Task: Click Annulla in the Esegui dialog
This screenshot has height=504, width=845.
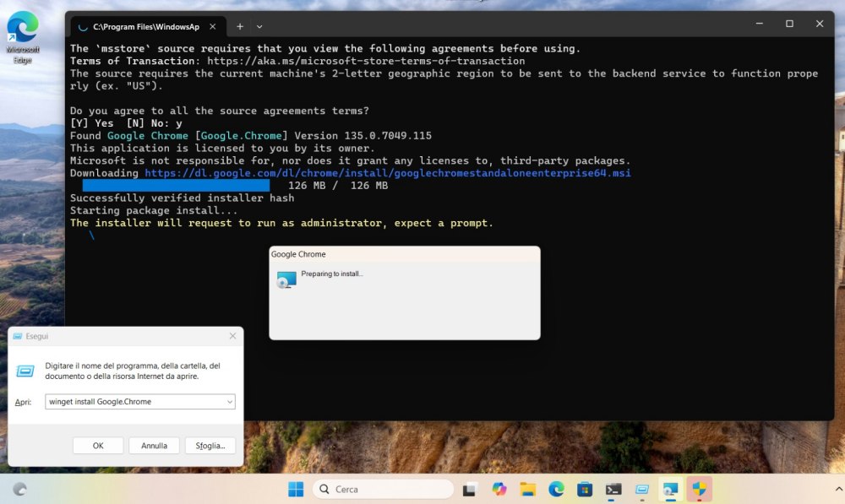Action: point(154,445)
